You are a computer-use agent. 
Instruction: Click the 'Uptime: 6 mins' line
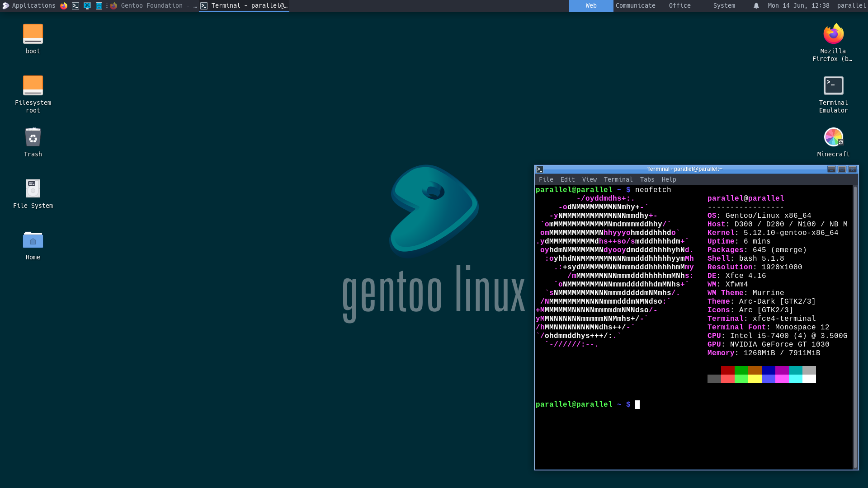739,242
